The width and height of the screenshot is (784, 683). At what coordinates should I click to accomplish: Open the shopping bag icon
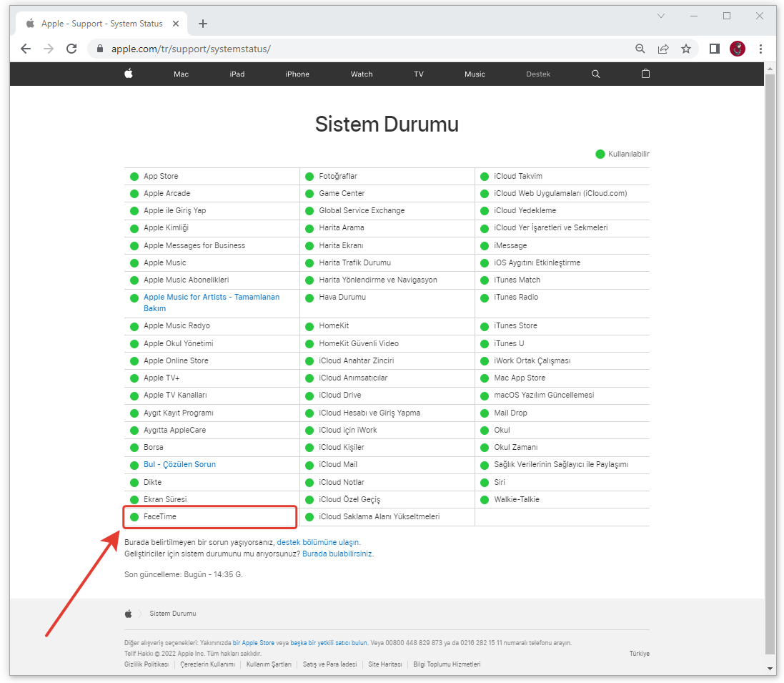[x=645, y=74]
